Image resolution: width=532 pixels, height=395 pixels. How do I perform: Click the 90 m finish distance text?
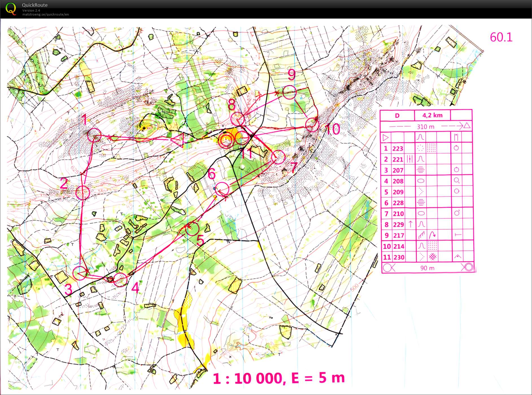[x=427, y=268]
